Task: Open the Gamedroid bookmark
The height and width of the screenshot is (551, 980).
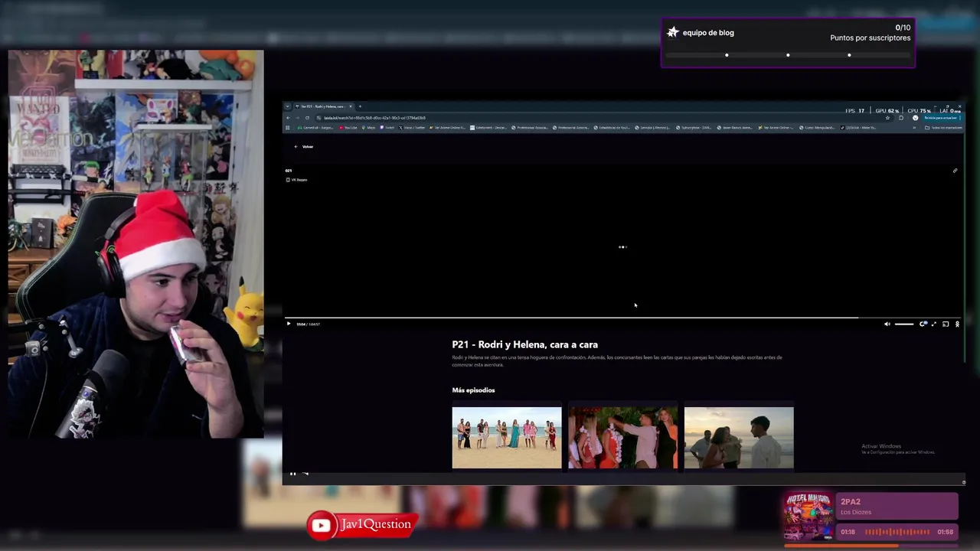Action: (316, 128)
